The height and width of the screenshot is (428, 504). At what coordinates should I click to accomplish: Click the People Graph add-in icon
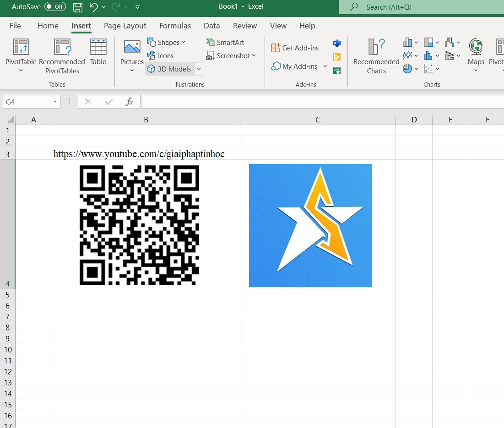tap(337, 71)
